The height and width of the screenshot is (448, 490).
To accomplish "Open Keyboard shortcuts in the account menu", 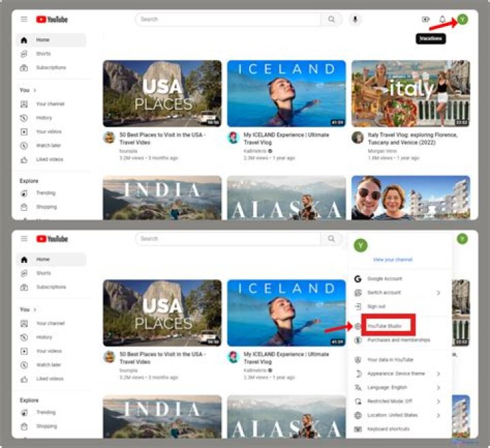I will [389, 429].
